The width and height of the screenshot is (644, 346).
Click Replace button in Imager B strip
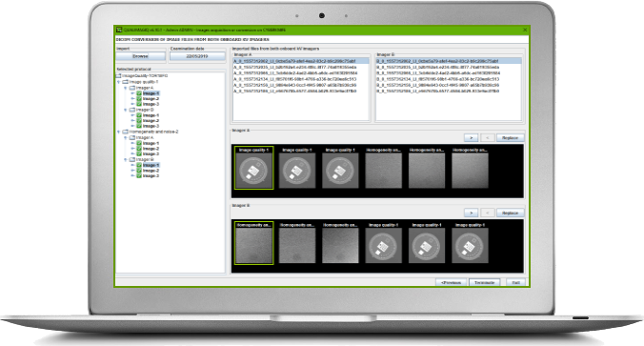(510, 213)
